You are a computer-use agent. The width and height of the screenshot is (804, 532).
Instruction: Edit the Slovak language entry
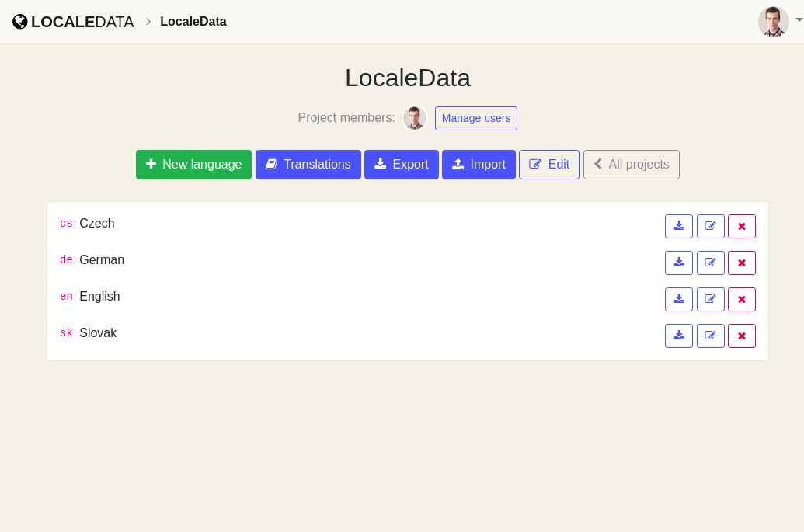pos(710,336)
